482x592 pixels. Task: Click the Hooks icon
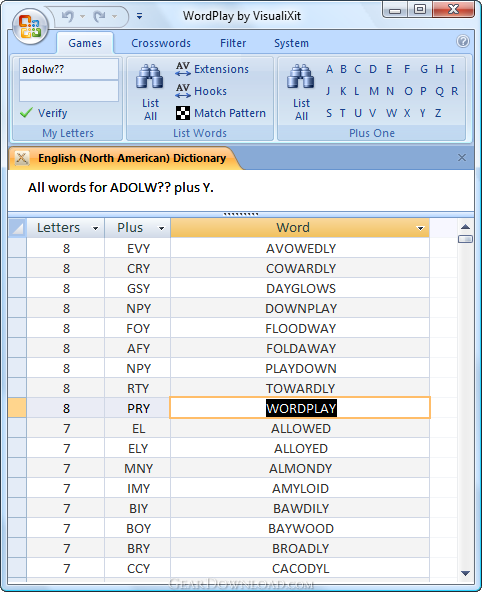coord(183,91)
